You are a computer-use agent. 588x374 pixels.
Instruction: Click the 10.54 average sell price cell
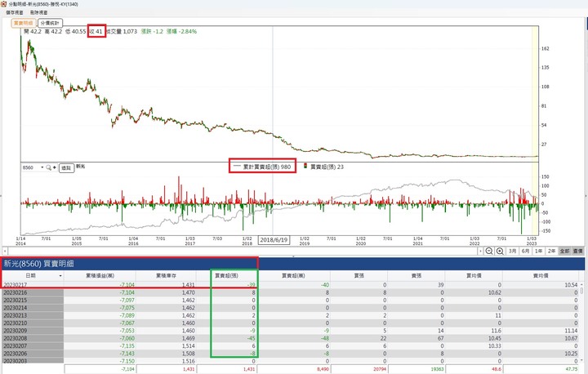(x=571, y=285)
